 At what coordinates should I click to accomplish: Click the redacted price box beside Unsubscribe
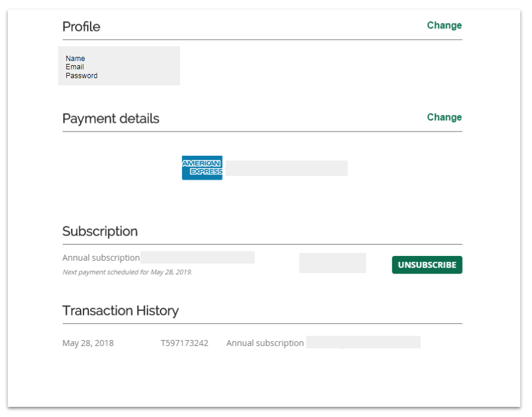pyautogui.click(x=332, y=263)
